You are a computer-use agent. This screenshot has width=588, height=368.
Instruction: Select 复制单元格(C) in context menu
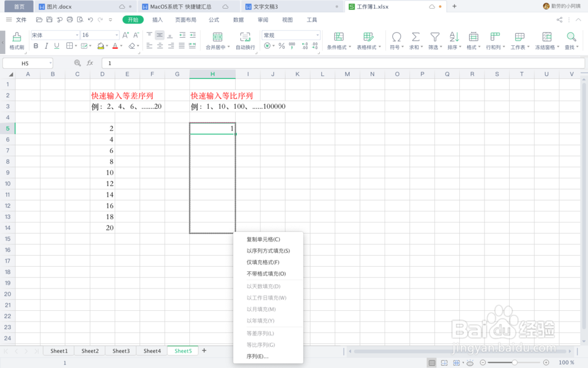268,239
